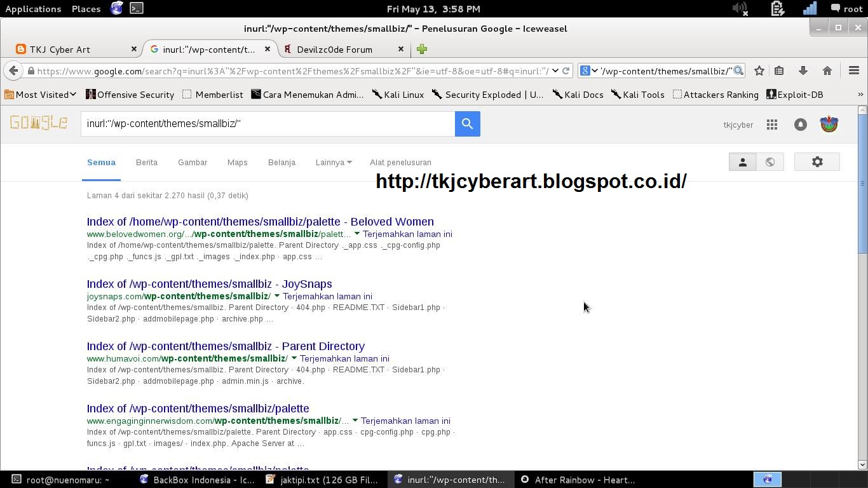The image size is (868, 488).
Task: Switch to the Devilzc0de Forum tab
Action: (344, 49)
